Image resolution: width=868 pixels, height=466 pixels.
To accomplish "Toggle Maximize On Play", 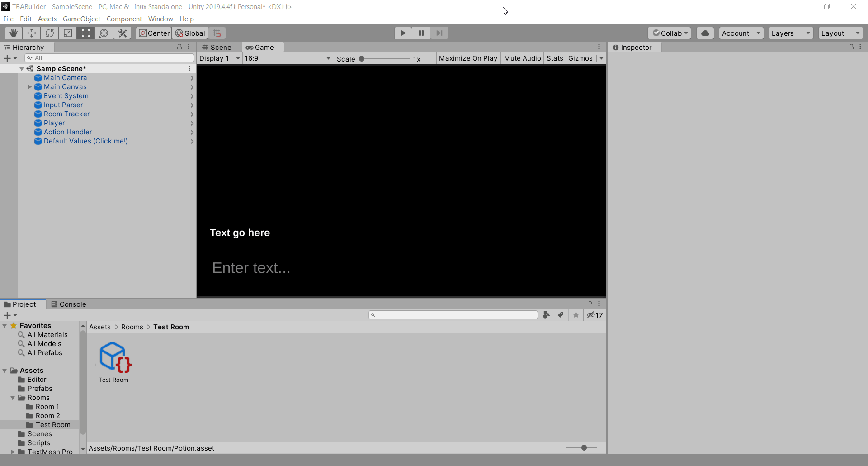I will tap(468, 58).
